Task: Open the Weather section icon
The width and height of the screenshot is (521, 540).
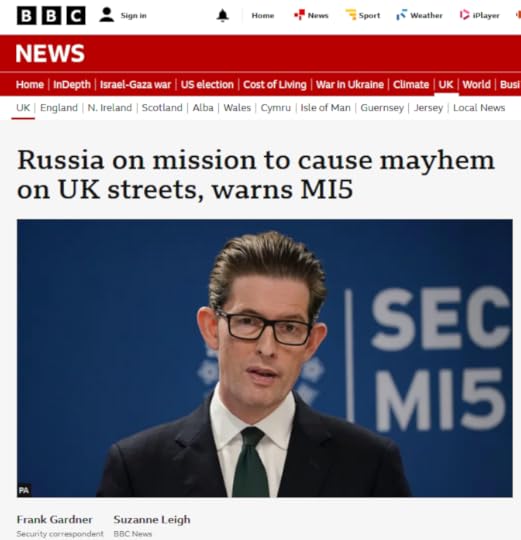Action: [402, 15]
